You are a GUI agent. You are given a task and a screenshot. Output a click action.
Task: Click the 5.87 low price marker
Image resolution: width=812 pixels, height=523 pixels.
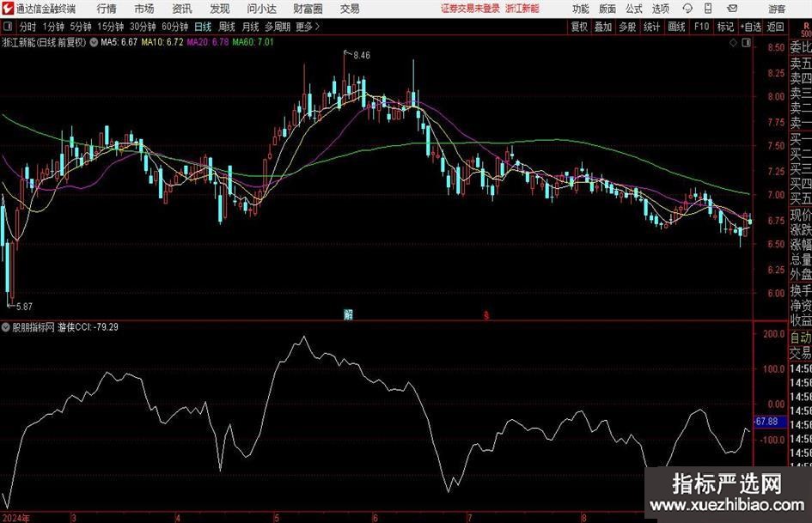pyautogui.click(x=24, y=307)
